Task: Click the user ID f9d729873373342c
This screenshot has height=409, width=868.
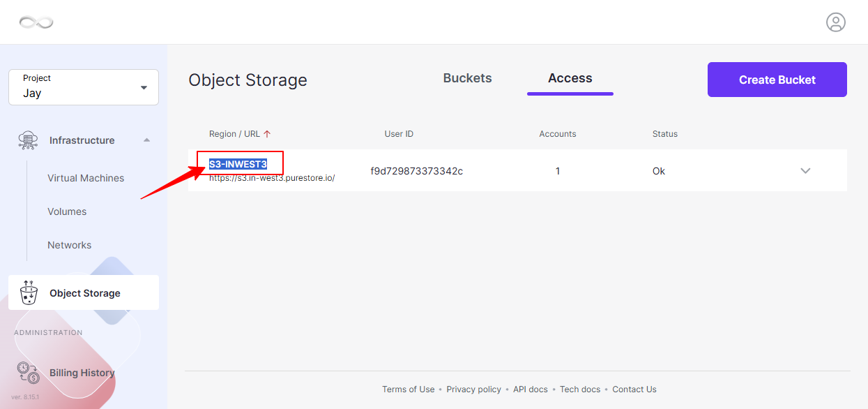Action: [417, 171]
